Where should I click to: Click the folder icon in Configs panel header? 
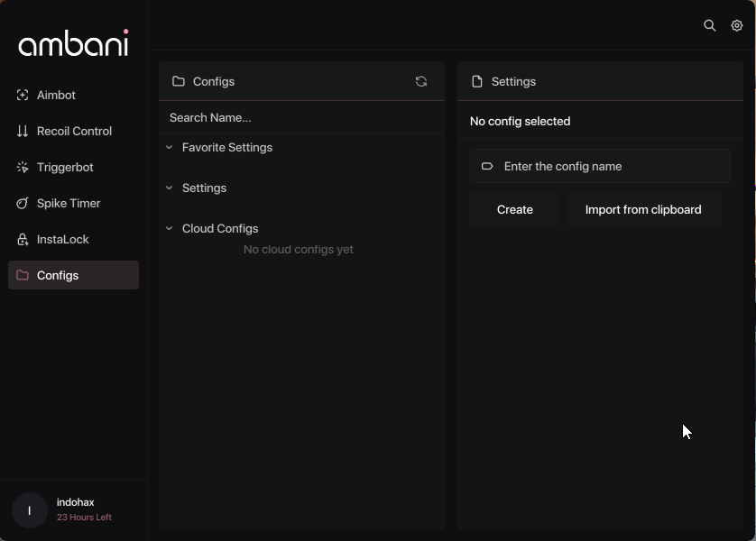tap(179, 81)
